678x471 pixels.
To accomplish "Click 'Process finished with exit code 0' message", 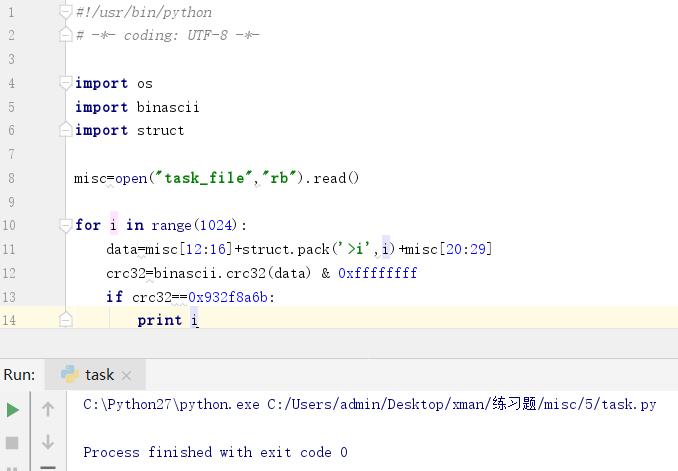I will point(215,452).
